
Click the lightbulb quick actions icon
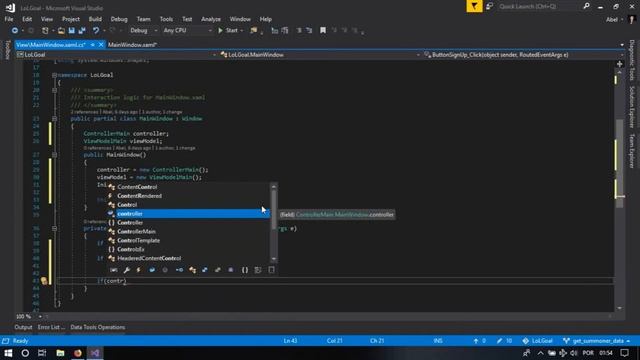point(44,281)
